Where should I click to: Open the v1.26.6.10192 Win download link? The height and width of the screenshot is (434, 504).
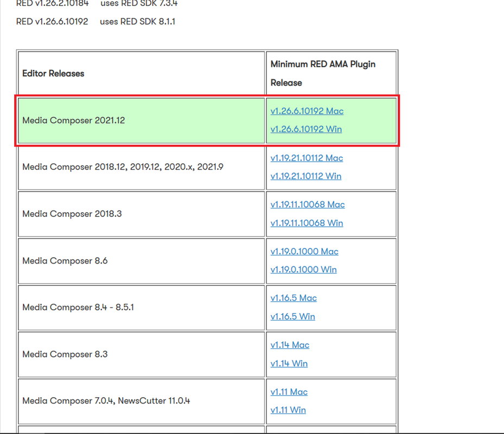point(306,129)
